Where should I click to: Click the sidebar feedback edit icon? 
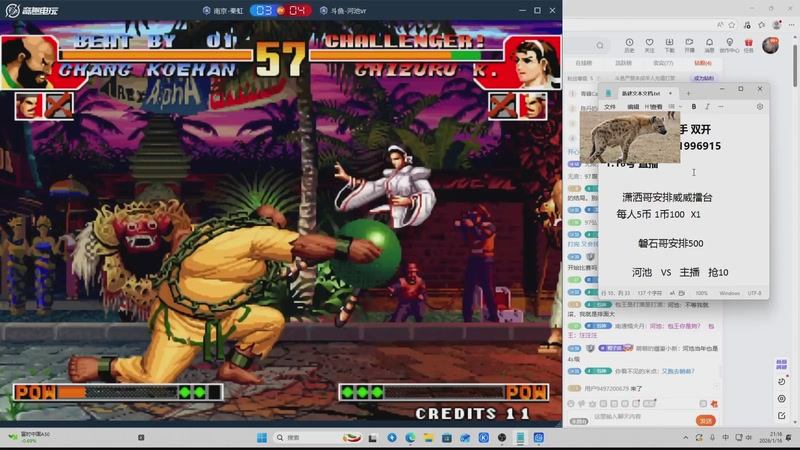782,416
